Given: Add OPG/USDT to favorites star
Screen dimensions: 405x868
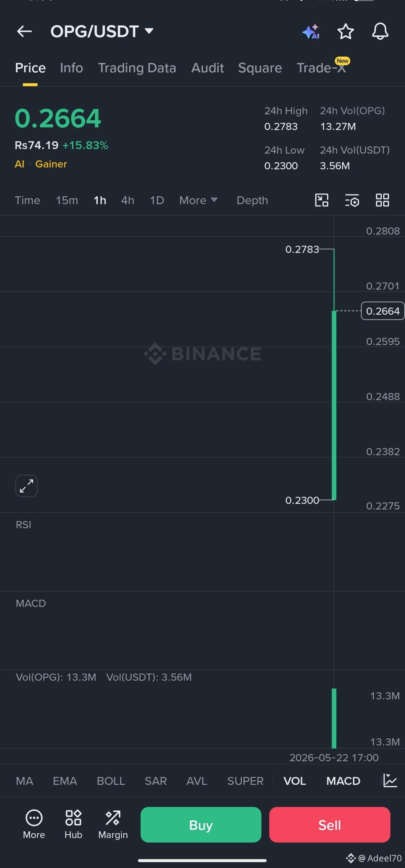Looking at the screenshot, I should click(345, 31).
